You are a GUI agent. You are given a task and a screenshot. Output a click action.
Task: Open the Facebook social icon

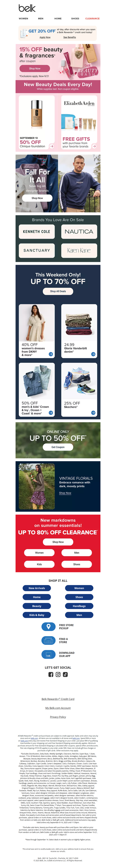(x=51, y=674)
